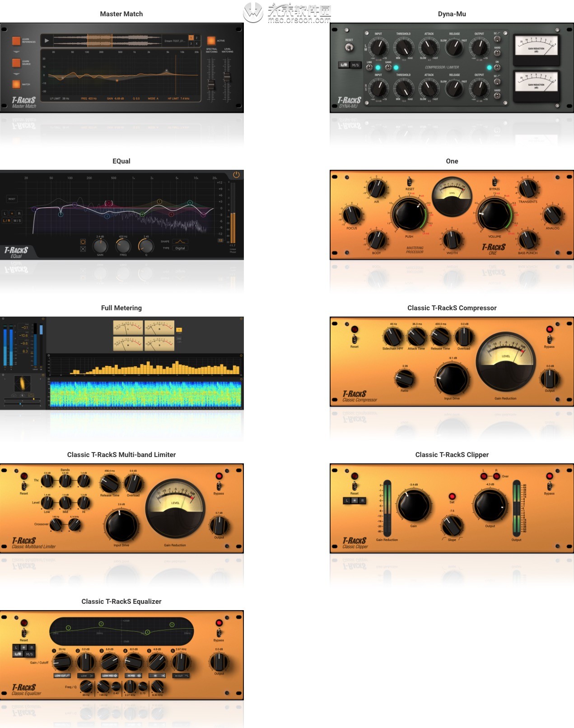
Task: Click the Gain knob on EQual
Action: point(100,246)
